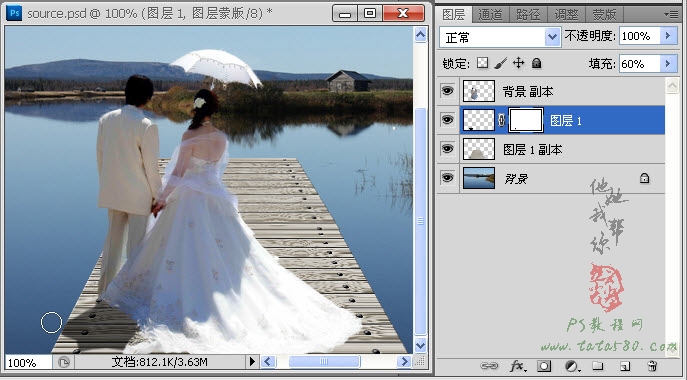This screenshot has width=687, height=380.
Task: Click the canvas scroll up arrow
Action: (x=421, y=35)
